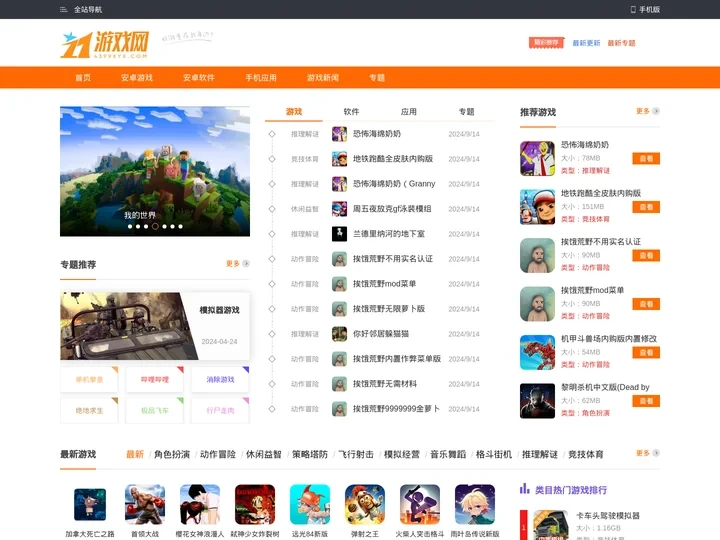Select the first carousel dot indicator
Image resolution: width=720 pixels, height=540 pixels.
point(130,226)
